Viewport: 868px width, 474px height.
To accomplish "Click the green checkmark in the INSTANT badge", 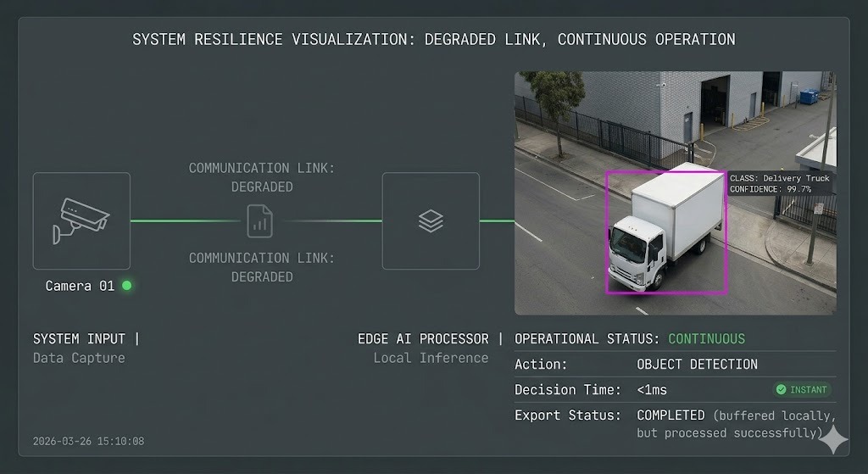I will click(x=781, y=390).
